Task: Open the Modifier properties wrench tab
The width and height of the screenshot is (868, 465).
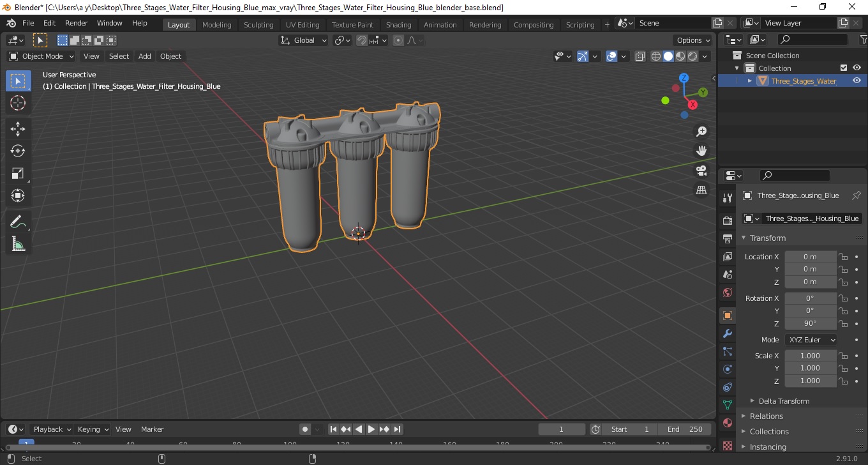Action: (727, 333)
